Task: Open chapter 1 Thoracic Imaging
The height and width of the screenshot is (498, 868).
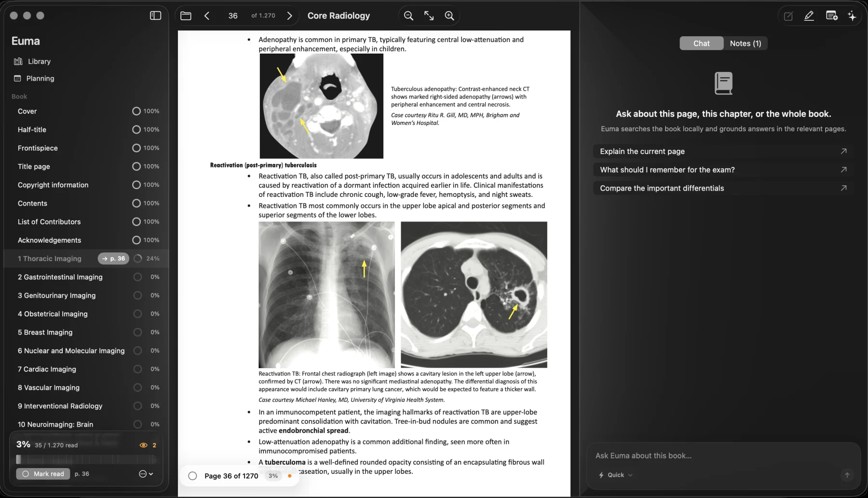Action: pos(50,259)
